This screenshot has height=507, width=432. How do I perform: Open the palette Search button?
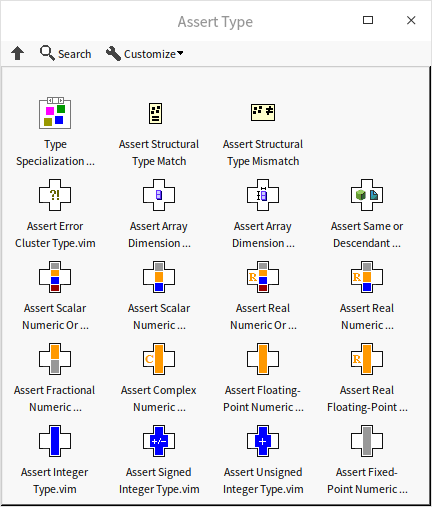click(65, 54)
